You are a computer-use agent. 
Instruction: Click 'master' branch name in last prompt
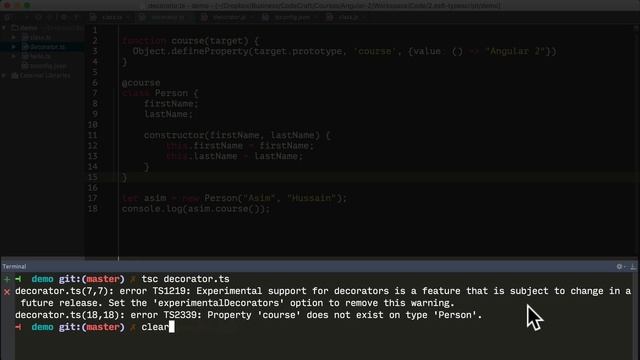point(103,327)
